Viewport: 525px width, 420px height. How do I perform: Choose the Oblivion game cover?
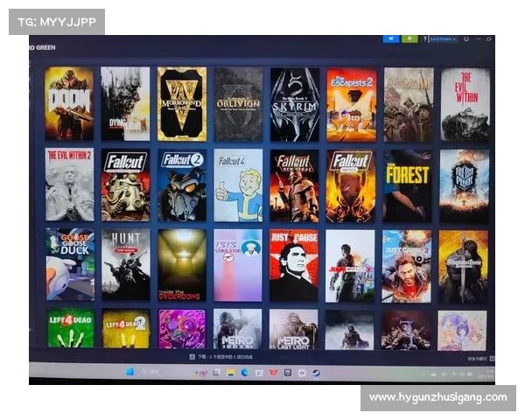(x=238, y=104)
